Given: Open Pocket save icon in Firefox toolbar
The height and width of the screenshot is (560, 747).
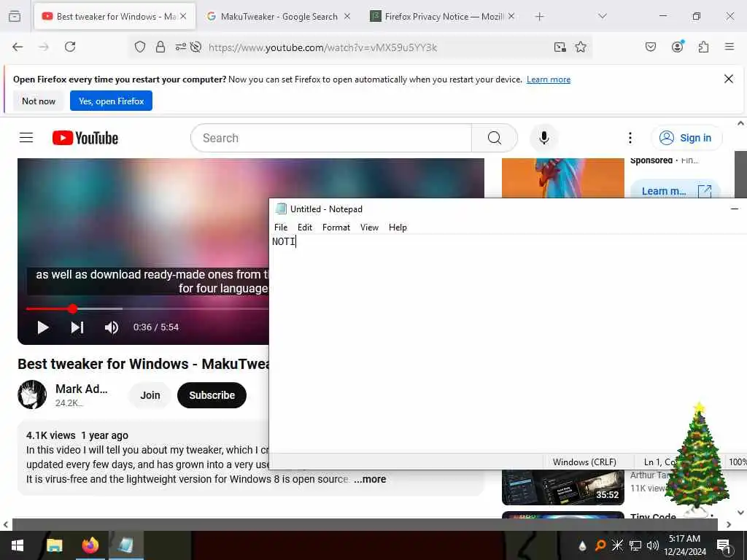Looking at the screenshot, I should click(650, 47).
